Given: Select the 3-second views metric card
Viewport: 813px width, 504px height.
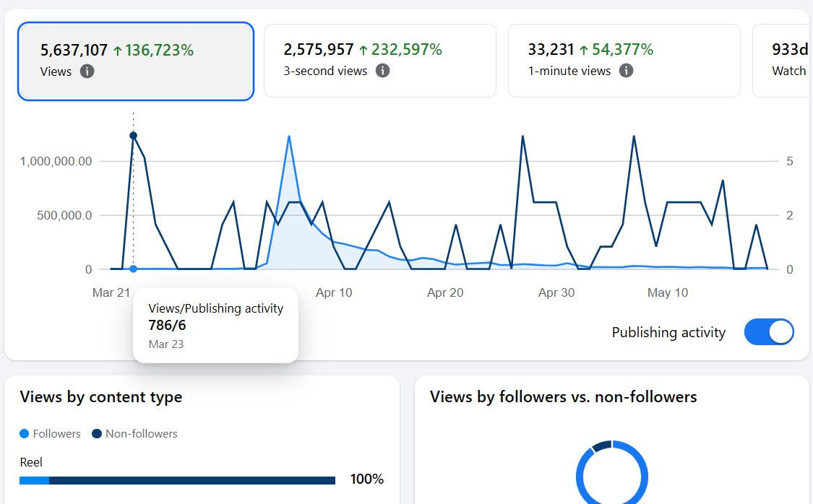Looking at the screenshot, I should pyautogui.click(x=380, y=61).
